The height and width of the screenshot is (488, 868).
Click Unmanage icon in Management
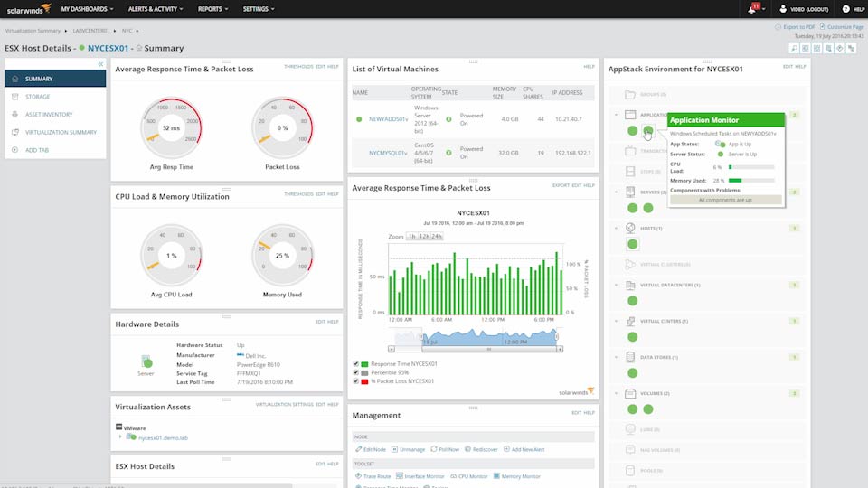[x=395, y=449]
